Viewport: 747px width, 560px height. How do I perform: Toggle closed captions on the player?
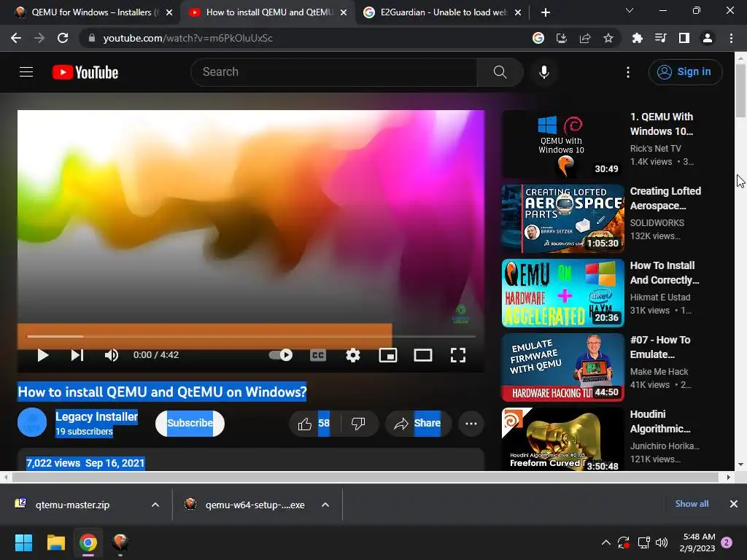(318, 355)
